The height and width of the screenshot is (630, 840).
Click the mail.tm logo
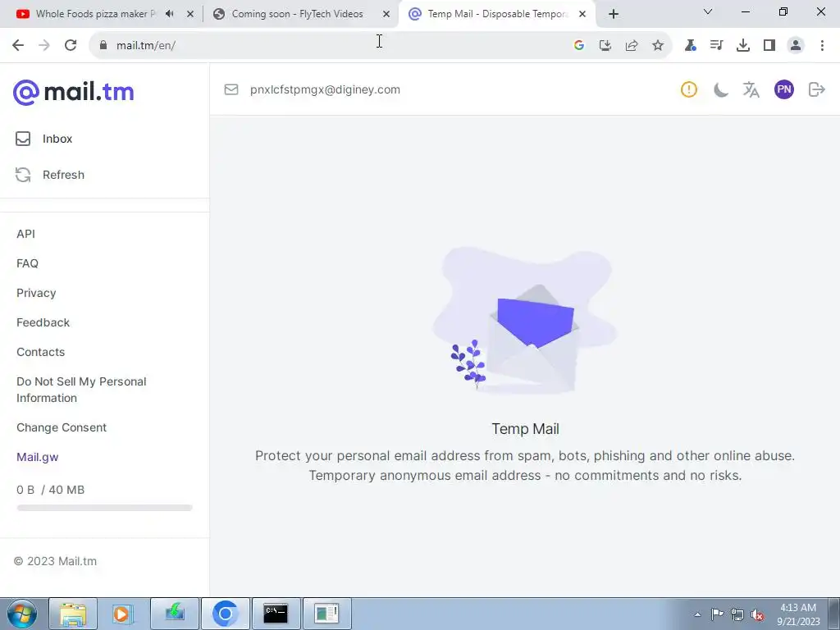pyautogui.click(x=73, y=92)
